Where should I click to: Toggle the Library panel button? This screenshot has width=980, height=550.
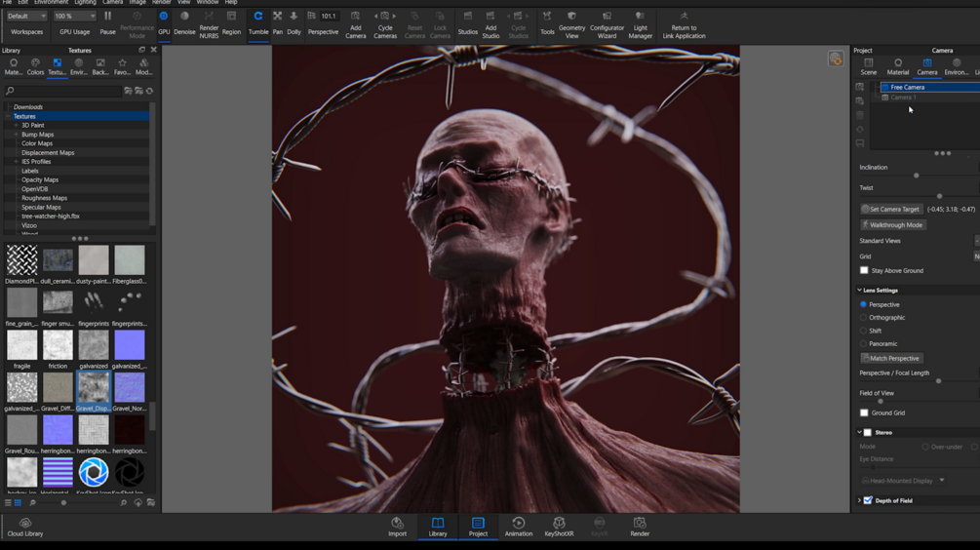tap(438, 527)
